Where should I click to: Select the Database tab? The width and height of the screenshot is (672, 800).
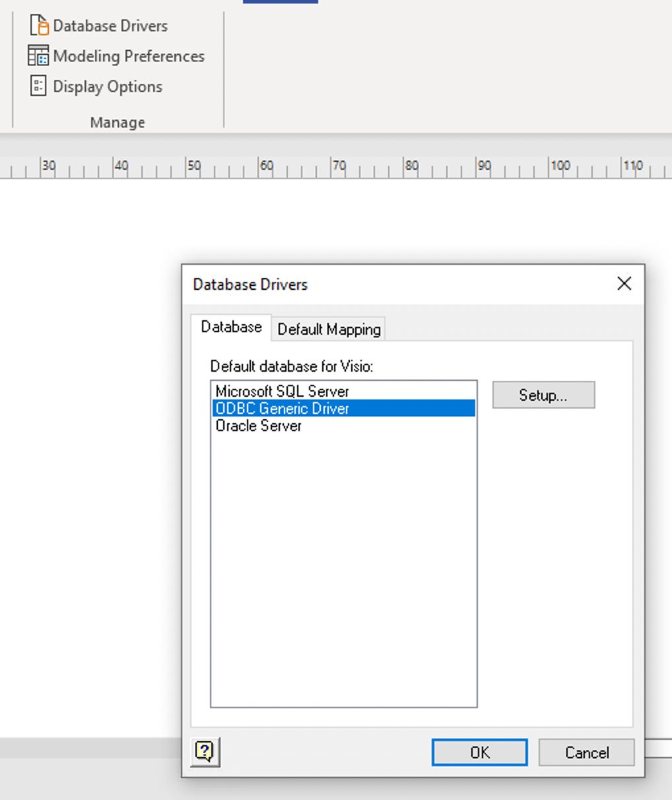click(x=231, y=327)
